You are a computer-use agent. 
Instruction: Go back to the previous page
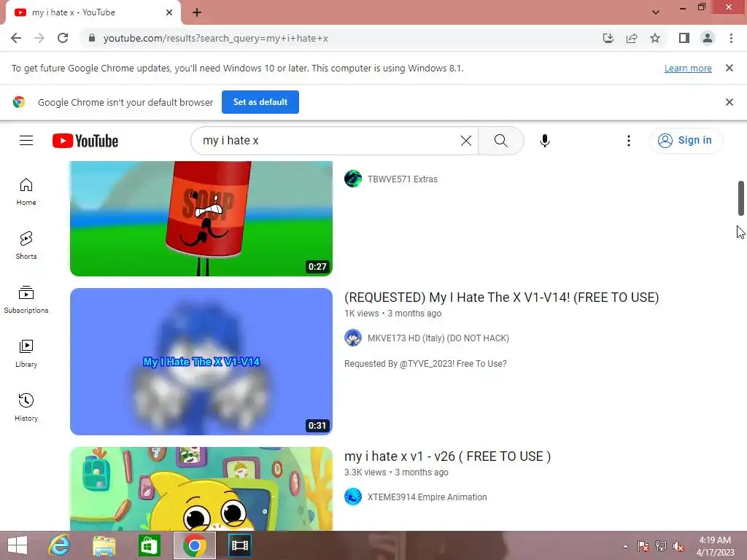tap(16, 38)
